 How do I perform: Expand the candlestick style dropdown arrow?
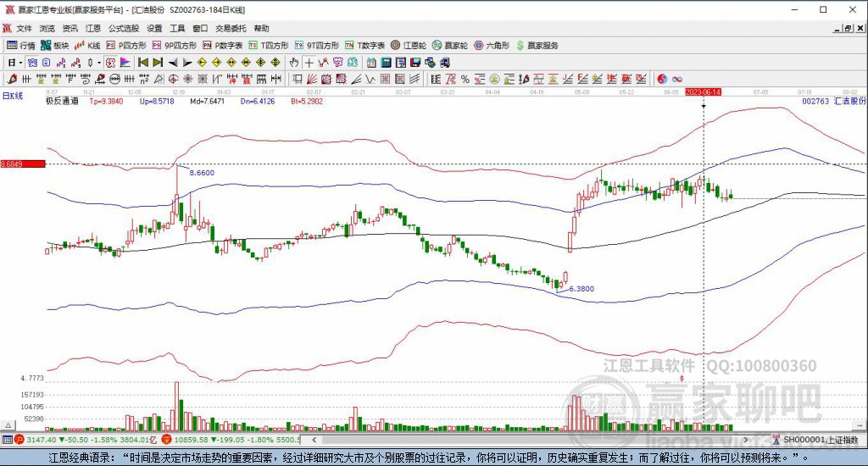pyautogui.click(x=99, y=63)
